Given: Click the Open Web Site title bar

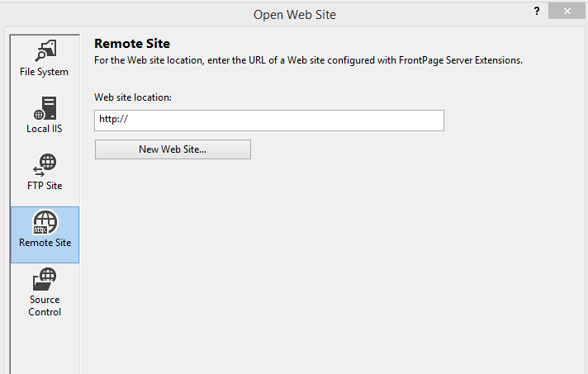Looking at the screenshot, I should coord(295,15).
